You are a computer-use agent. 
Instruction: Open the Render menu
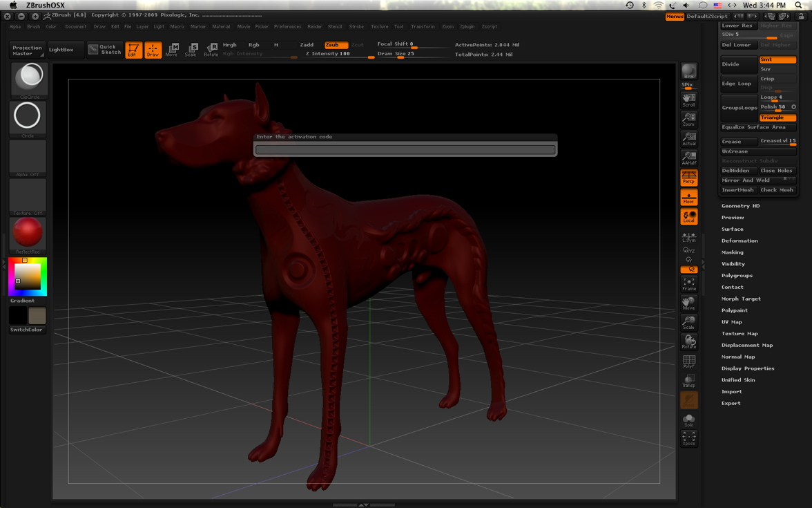(x=314, y=27)
